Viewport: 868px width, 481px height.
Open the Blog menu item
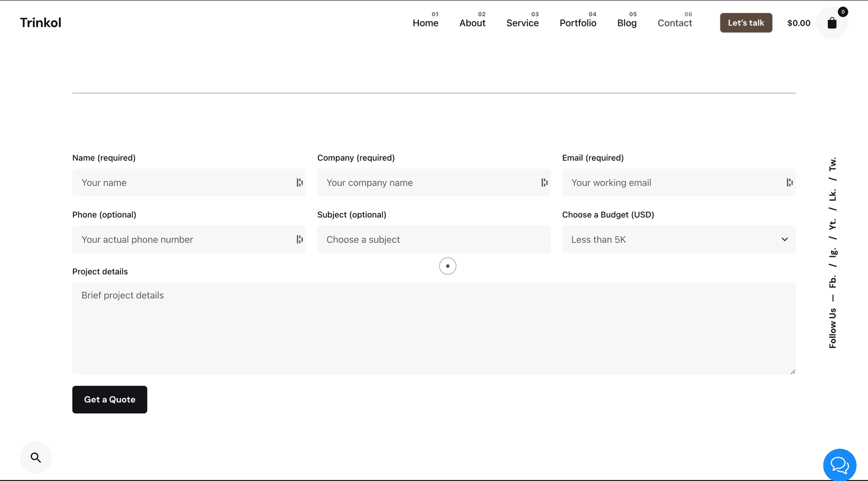(x=627, y=23)
